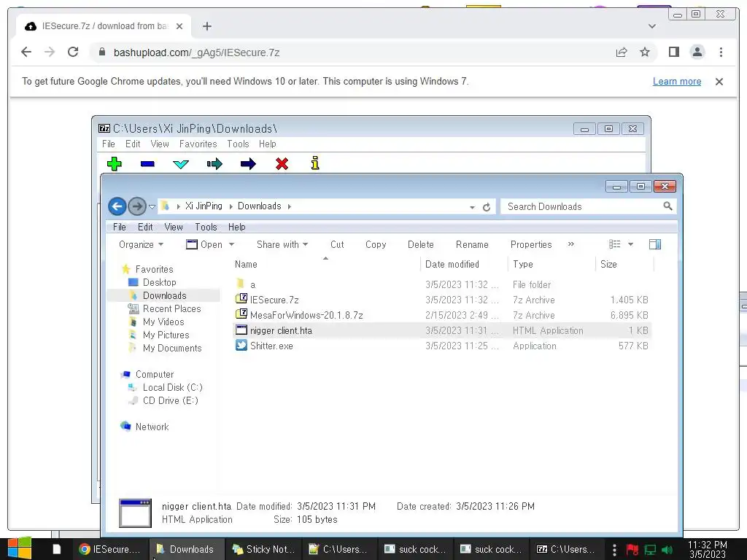Viewport: 747px width, 560px height.
Task: Open the Windows Start button
Action: [x=20, y=548]
